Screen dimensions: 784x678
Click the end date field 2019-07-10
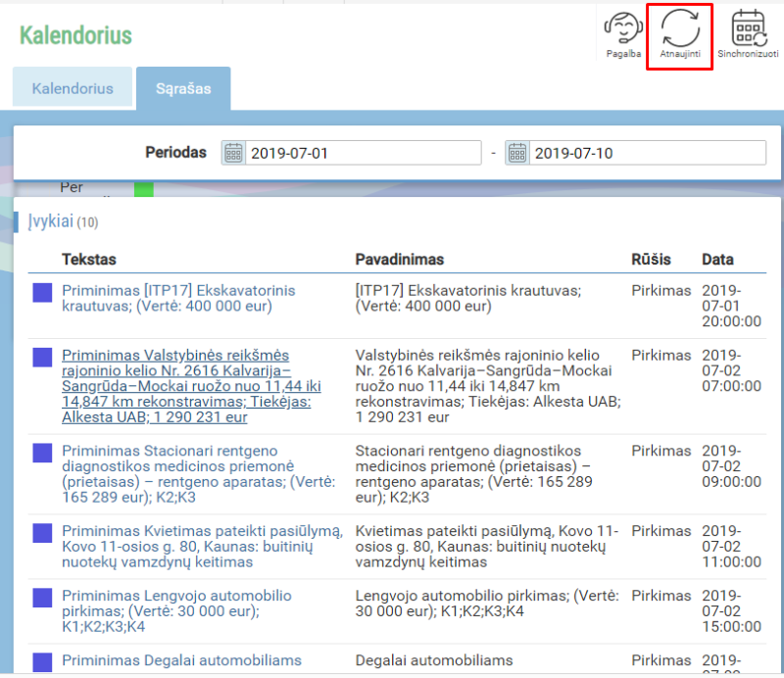(x=647, y=153)
